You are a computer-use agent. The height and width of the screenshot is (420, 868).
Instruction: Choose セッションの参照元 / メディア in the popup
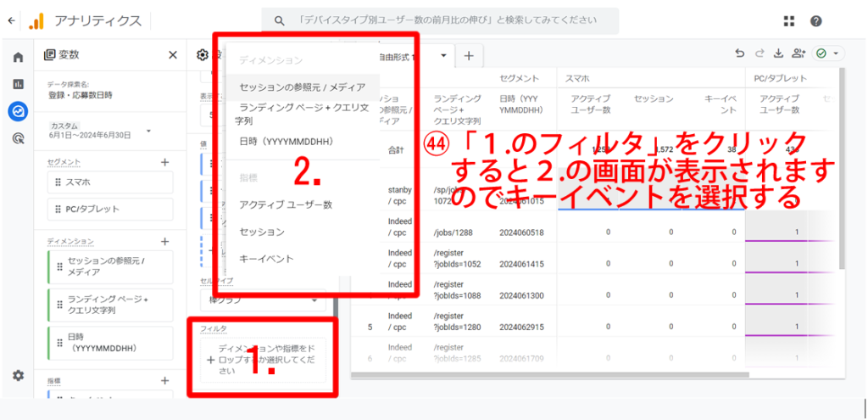303,87
